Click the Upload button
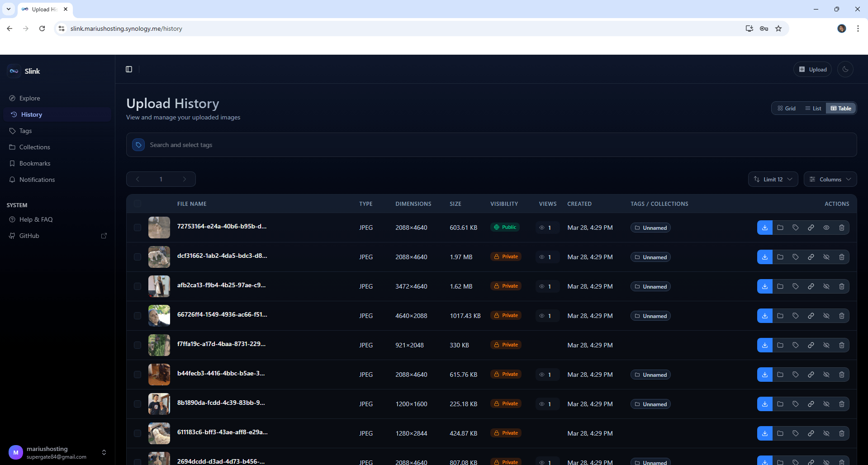868x465 pixels. pyautogui.click(x=812, y=69)
